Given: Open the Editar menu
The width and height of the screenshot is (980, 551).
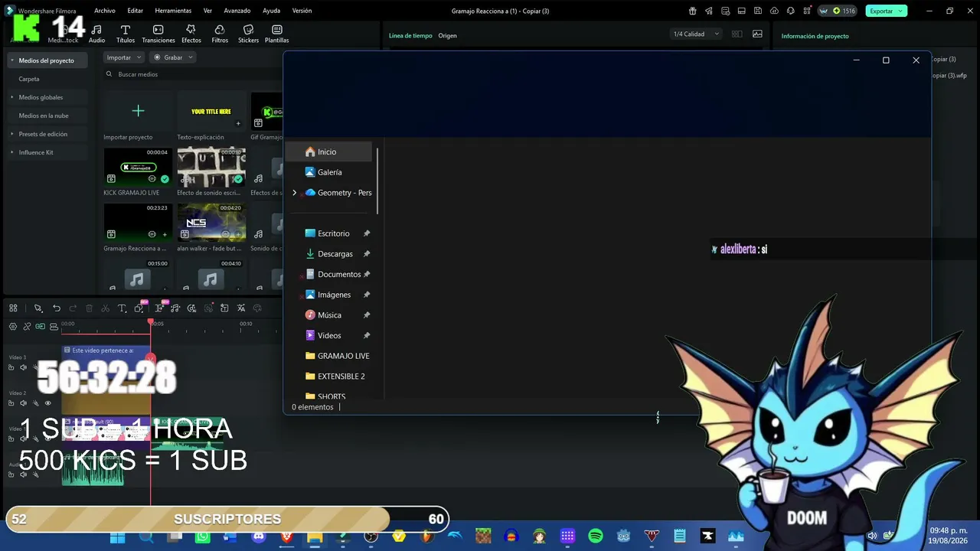Looking at the screenshot, I should pyautogui.click(x=136, y=11).
